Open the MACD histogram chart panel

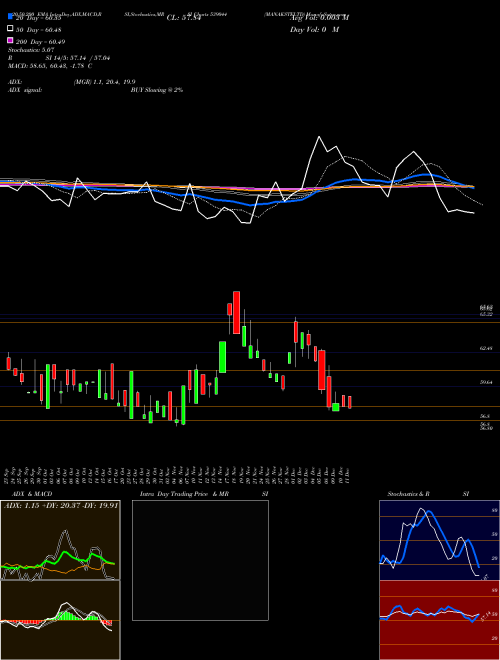tap(60, 620)
